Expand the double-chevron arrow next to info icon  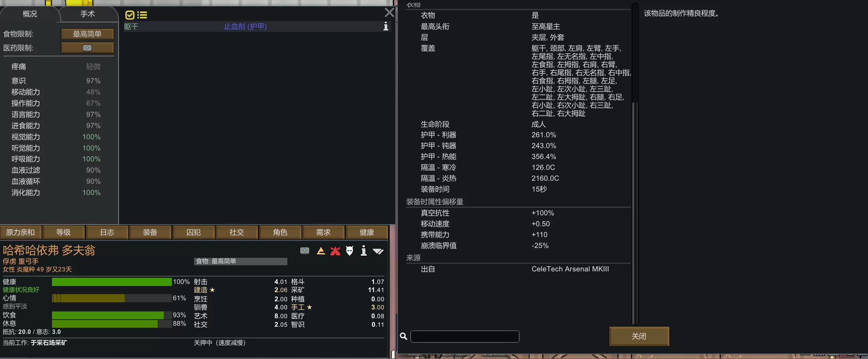tap(378, 251)
